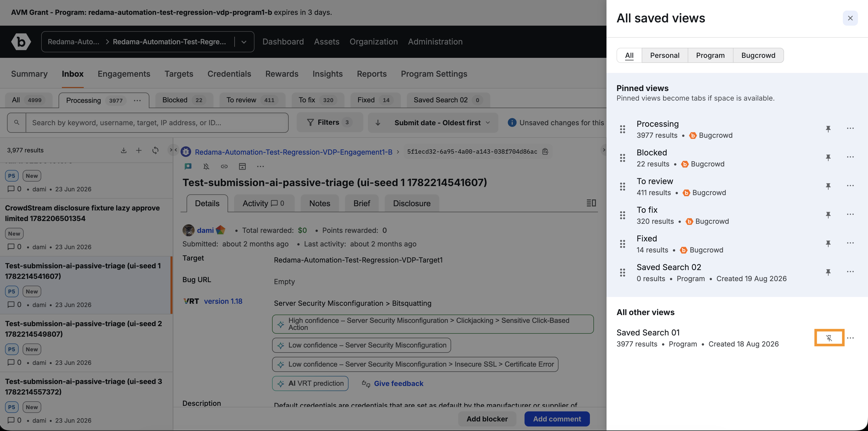Focus the submission keyword search field

(x=157, y=123)
